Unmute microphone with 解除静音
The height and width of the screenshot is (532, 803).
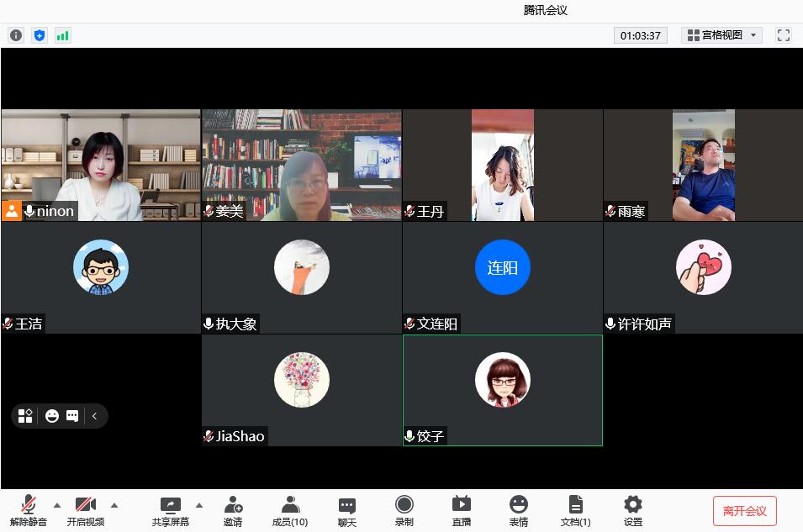[x=29, y=510]
